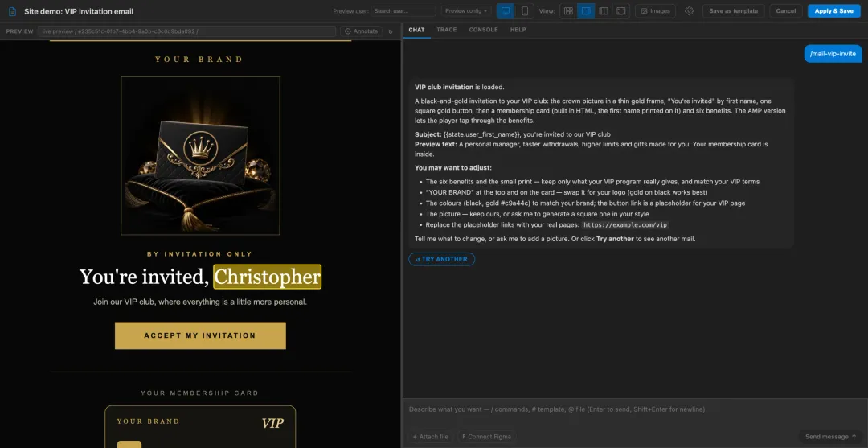Open the Images panel

tap(655, 11)
